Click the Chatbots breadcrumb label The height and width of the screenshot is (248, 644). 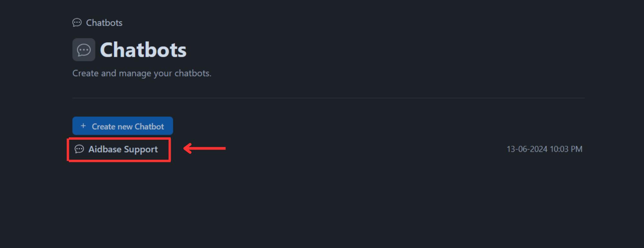point(104,23)
